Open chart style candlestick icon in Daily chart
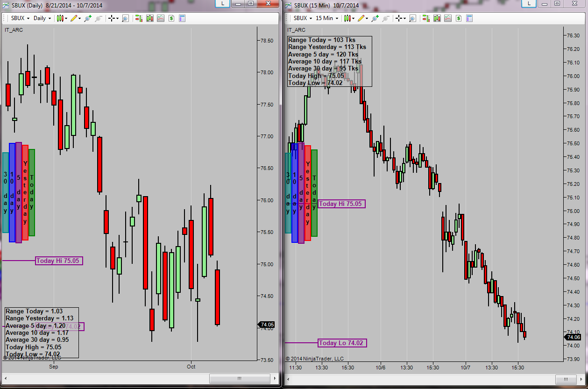 [x=60, y=18]
